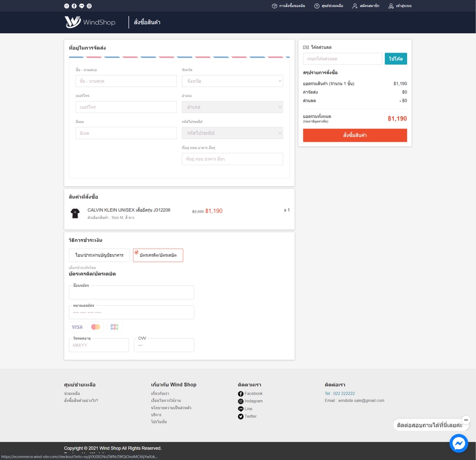Screen dimensions: 476x460
Task: Focus the card number (หมายเลขบัตร) field
Action: point(131,312)
